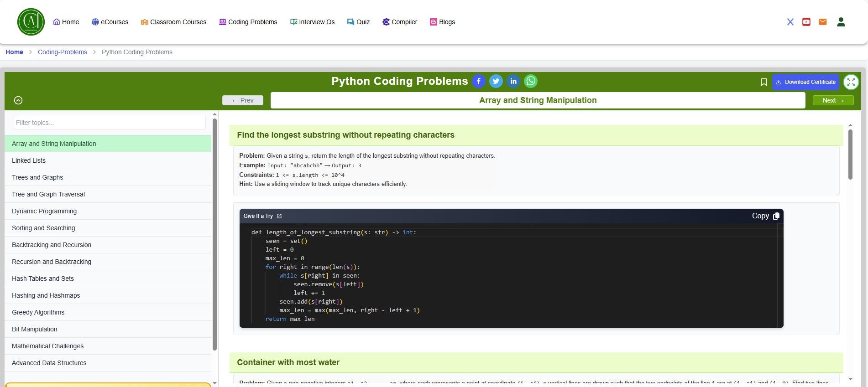Copy the code snippet
This screenshot has height=387, width=868.
pos(766,216)
